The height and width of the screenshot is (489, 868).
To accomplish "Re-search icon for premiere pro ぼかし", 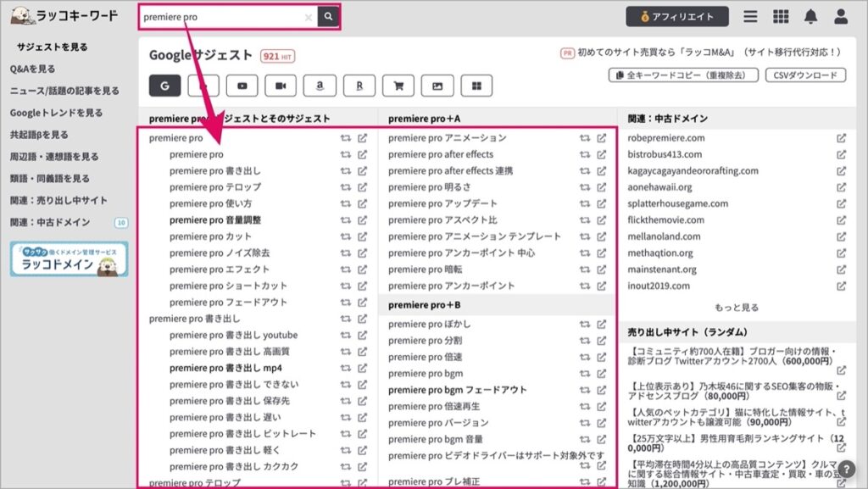I will pos(585,324).
